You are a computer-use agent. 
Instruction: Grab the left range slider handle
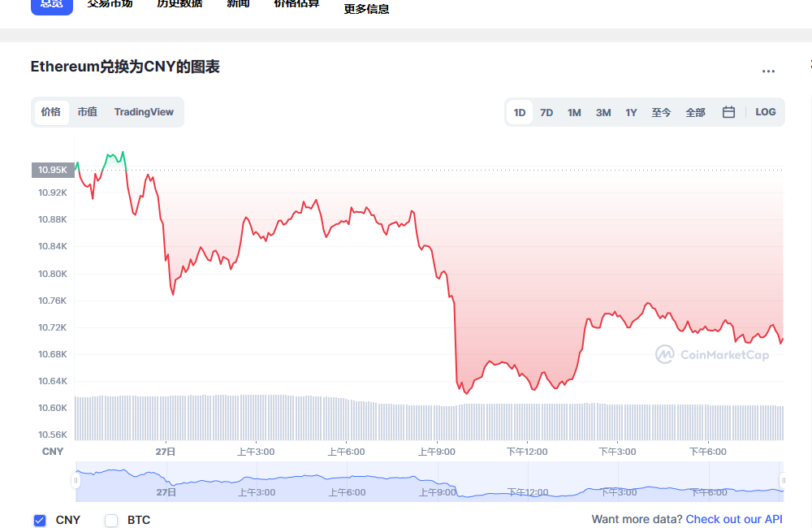coord(76,481)
